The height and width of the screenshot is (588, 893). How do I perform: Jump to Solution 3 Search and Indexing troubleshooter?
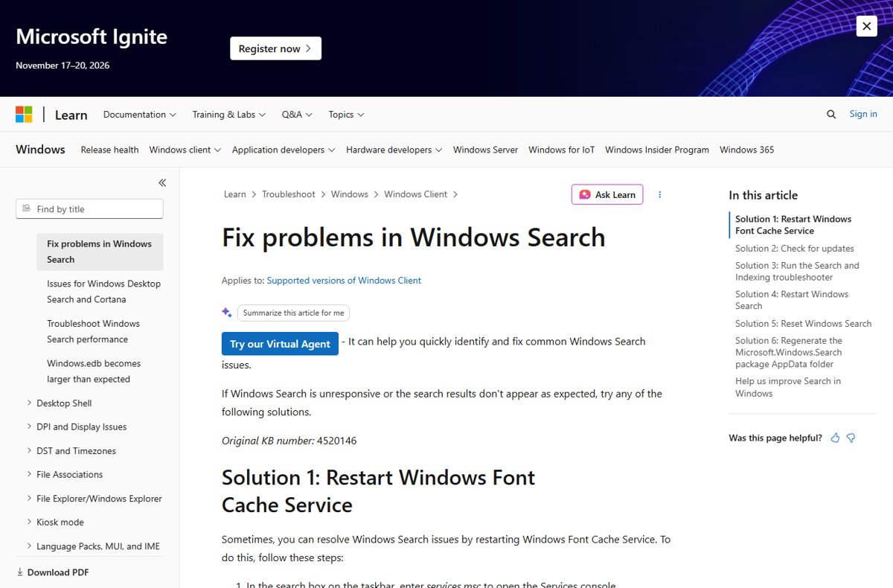(797, 271)
